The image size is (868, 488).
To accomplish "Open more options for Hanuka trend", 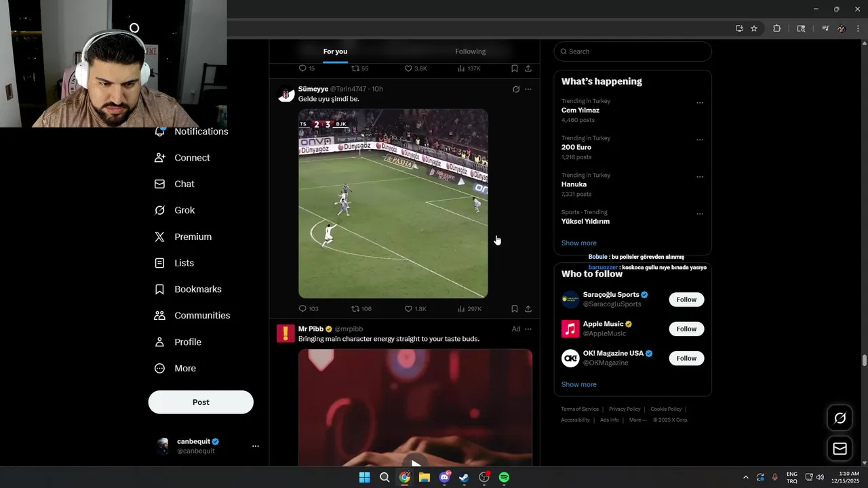I will pos(700,178).
